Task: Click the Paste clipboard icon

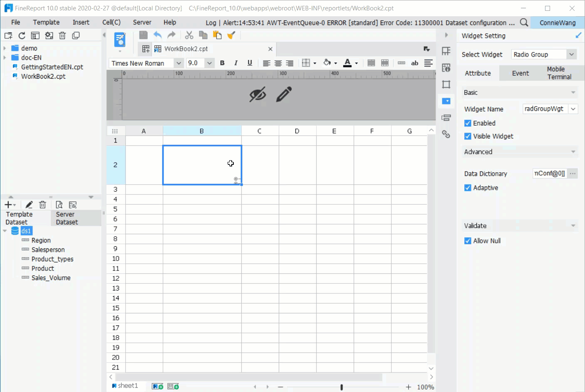Action: click(217, 35)
